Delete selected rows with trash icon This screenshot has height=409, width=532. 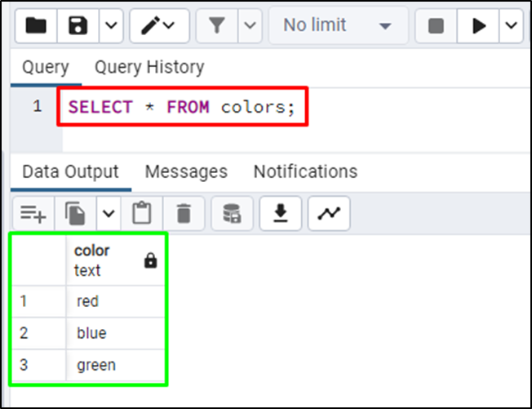184,214
